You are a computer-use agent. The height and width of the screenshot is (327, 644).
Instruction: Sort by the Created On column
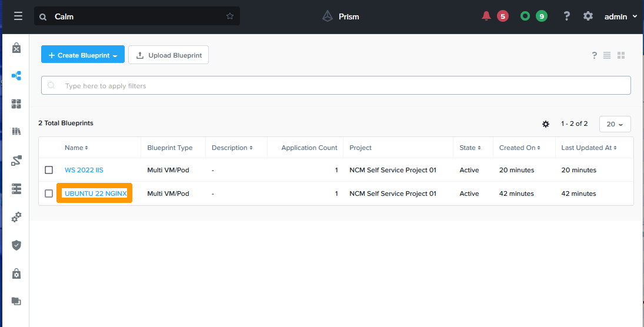(x=519, y=148)
